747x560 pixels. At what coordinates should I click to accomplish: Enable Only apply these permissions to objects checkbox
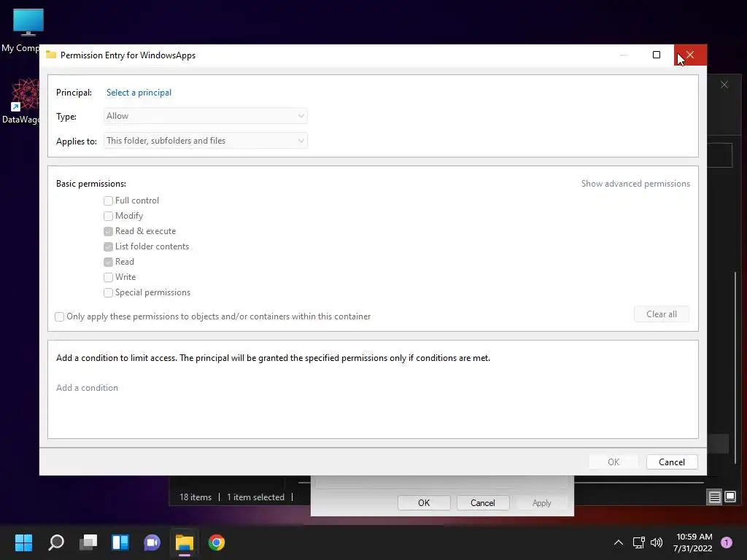click(x=59, y=316)
